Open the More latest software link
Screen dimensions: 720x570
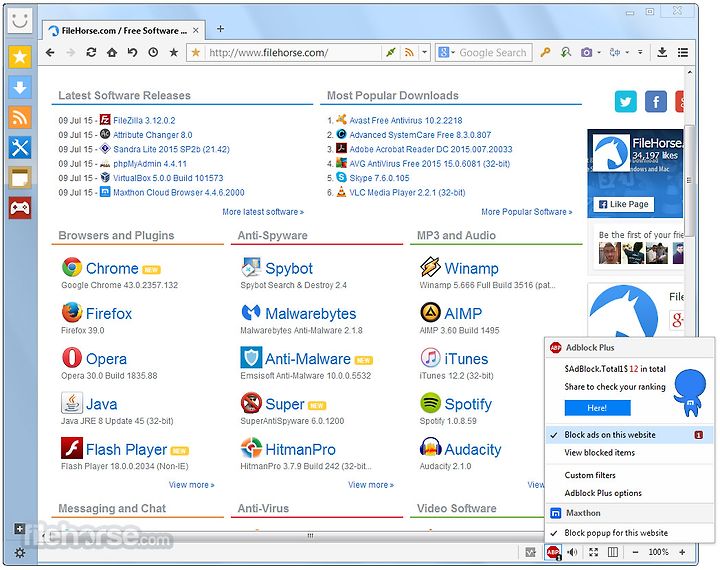pyautogui.click(x=263, y=212)
